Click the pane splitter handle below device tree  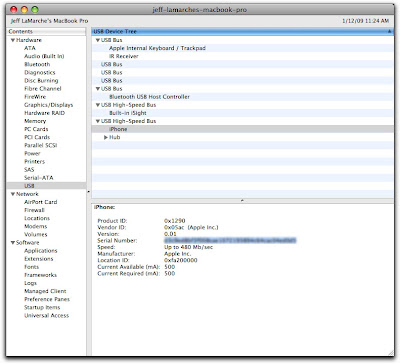click(x=242, y=201)
